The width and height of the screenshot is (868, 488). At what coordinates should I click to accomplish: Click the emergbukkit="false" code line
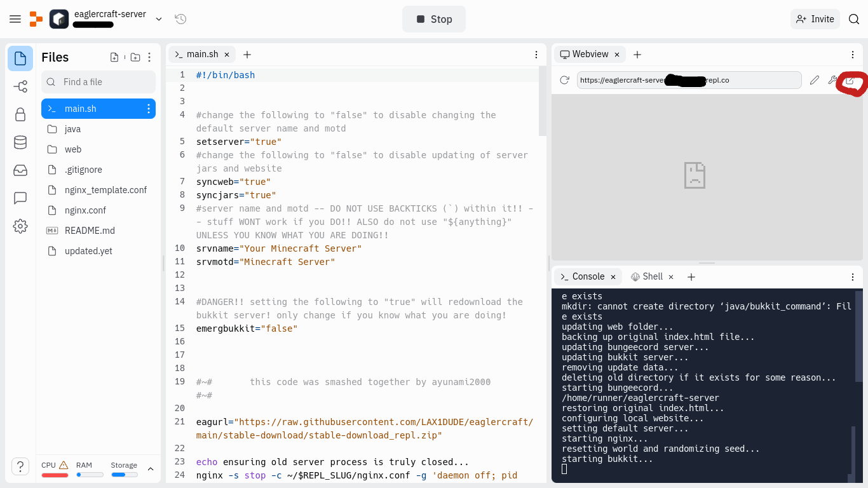(x=247, y=329)
